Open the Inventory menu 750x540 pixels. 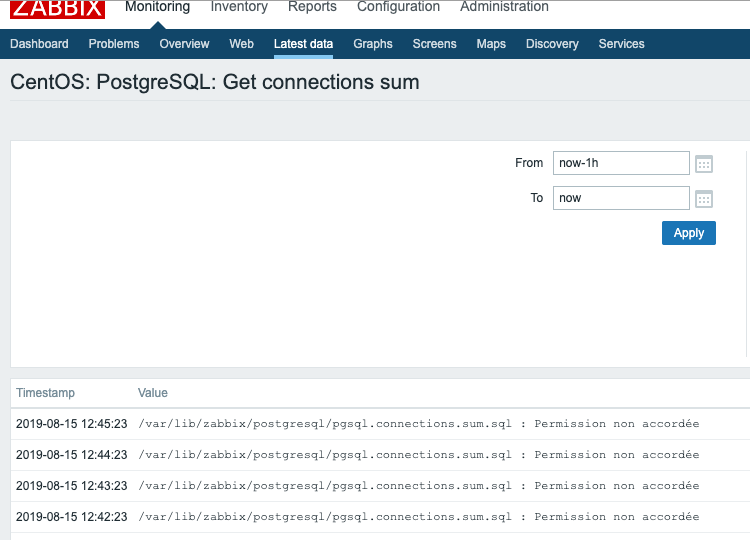click(239, 7)
